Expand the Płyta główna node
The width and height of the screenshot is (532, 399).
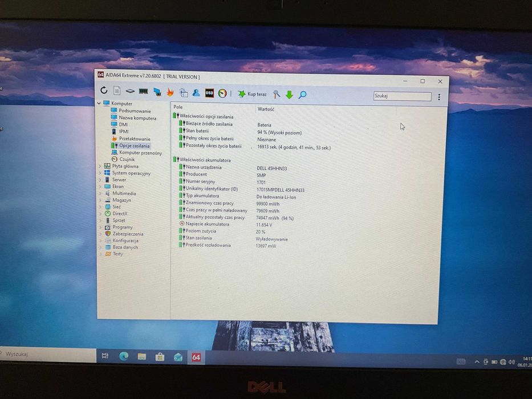[100, 166]
